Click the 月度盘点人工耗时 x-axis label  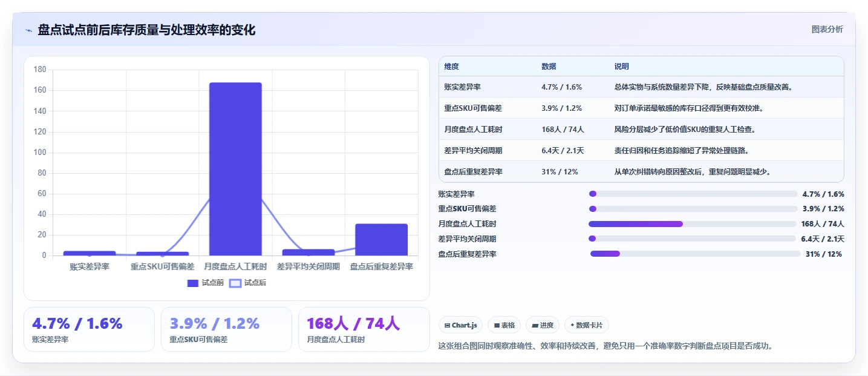click(235, 266)
